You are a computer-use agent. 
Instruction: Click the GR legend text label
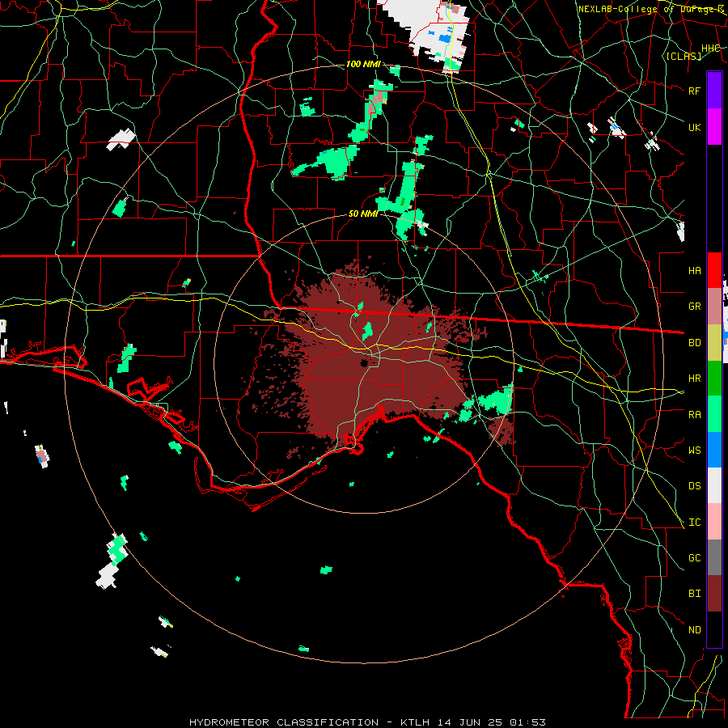694,307
